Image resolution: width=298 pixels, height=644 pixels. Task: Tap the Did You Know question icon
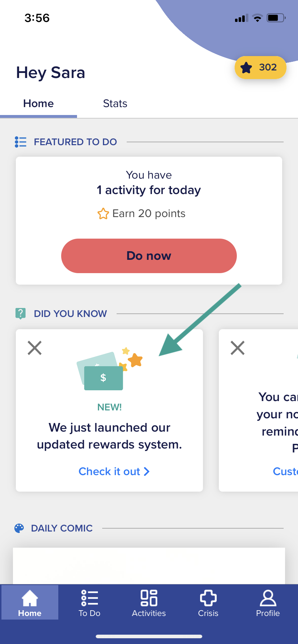point(21,314)
